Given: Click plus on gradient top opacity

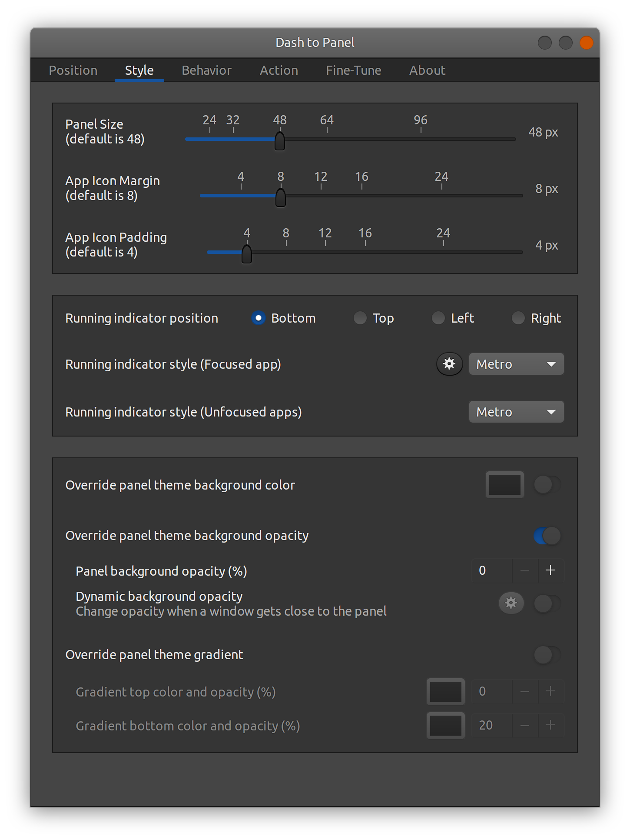Looking at the screenshot, I should pos(550,691).
